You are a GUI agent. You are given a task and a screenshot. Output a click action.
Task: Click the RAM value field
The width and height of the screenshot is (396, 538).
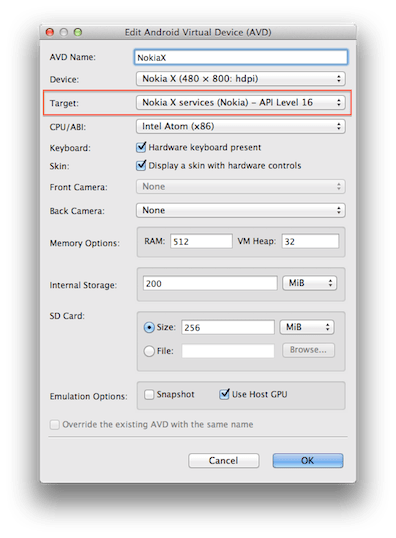click(201, 241)
